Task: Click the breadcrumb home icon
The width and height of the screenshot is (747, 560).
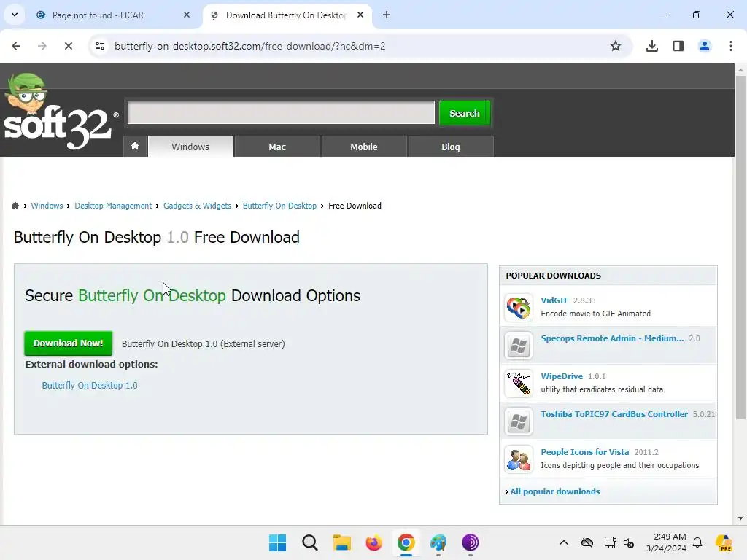Action: (15, 206)
